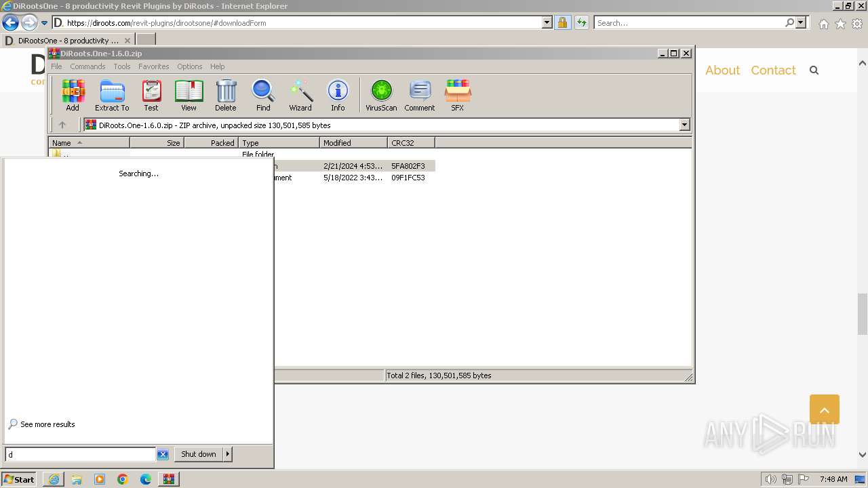Click the IE Search box
The width and height of the screenshot is (868, 488).
coord(689,22)
